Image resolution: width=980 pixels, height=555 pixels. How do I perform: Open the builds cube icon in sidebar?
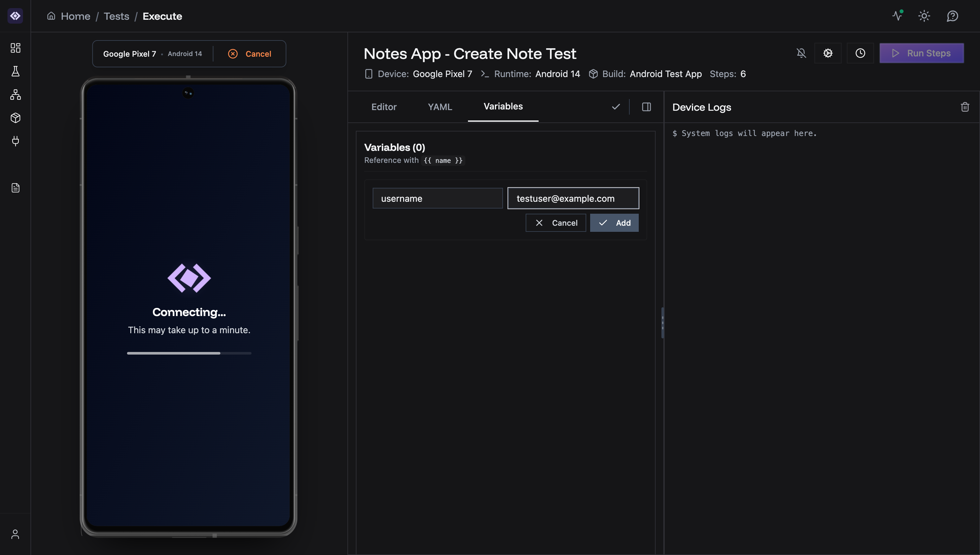[15, 118]
